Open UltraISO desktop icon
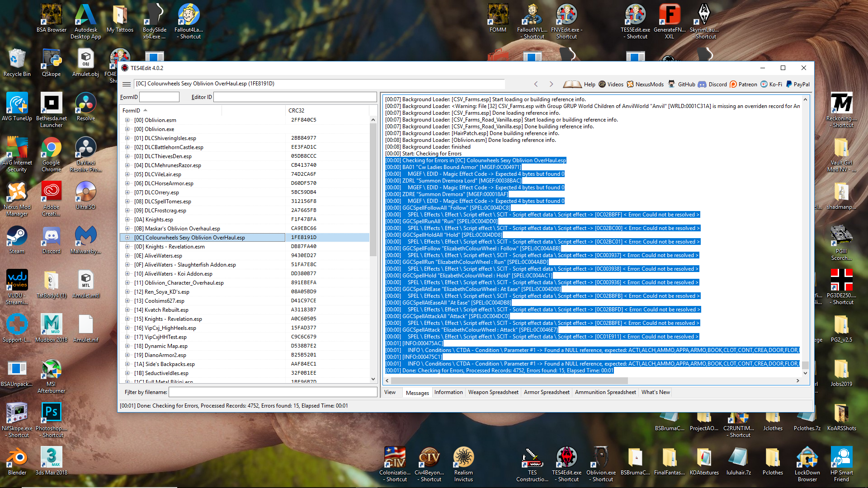The height and width of the screenshot is (488, 868). click(86, 196)
